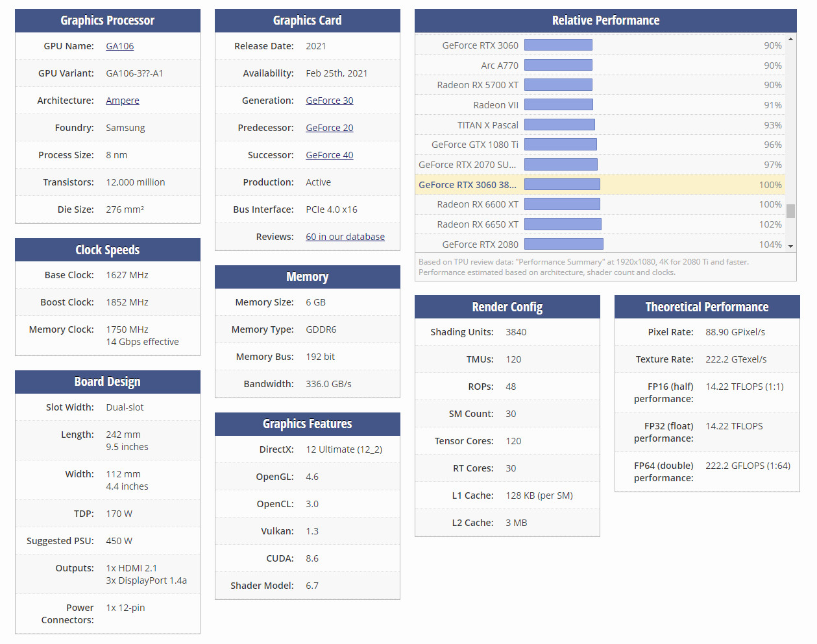
Task: Click the 192 bit memory bus value
Action: [x=321, y=357]
